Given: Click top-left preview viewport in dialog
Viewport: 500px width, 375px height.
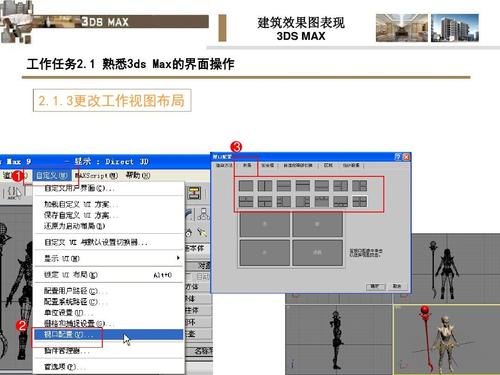Looking at the screenshot, I should (265, 225).
